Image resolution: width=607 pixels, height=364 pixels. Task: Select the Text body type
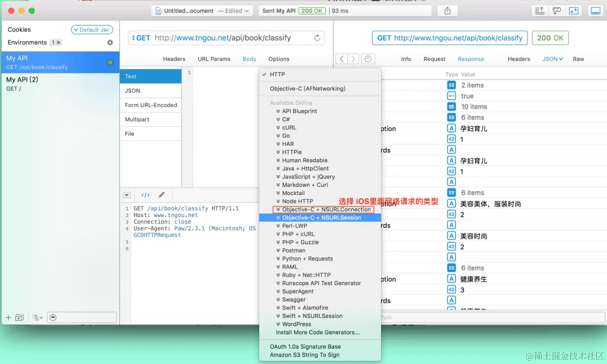151,76
